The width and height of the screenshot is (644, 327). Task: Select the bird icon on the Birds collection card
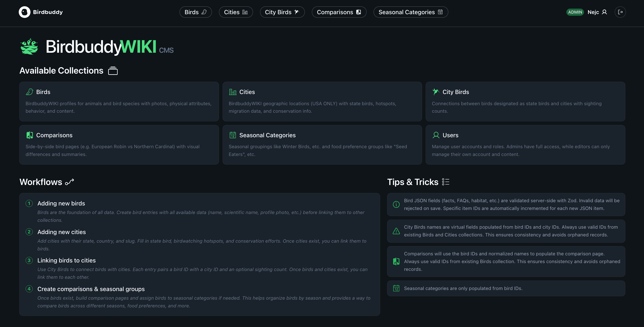pos(30,91)
